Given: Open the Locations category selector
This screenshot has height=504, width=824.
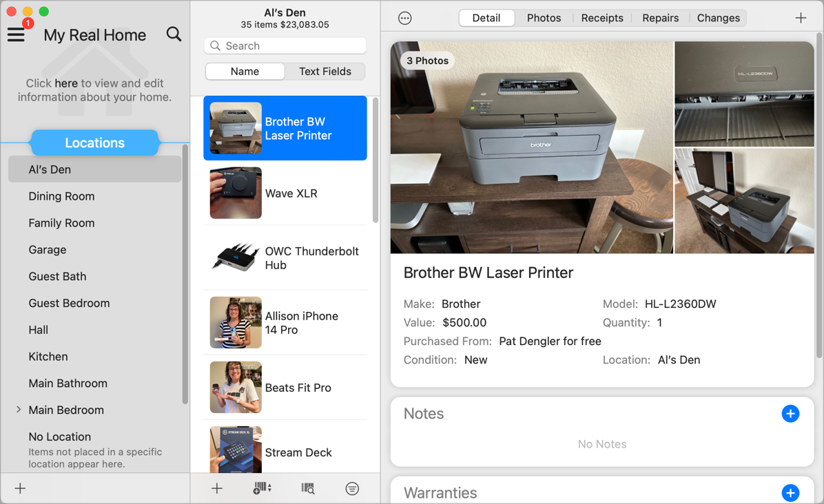Looking at the screenshot, I should pos(94,143).
